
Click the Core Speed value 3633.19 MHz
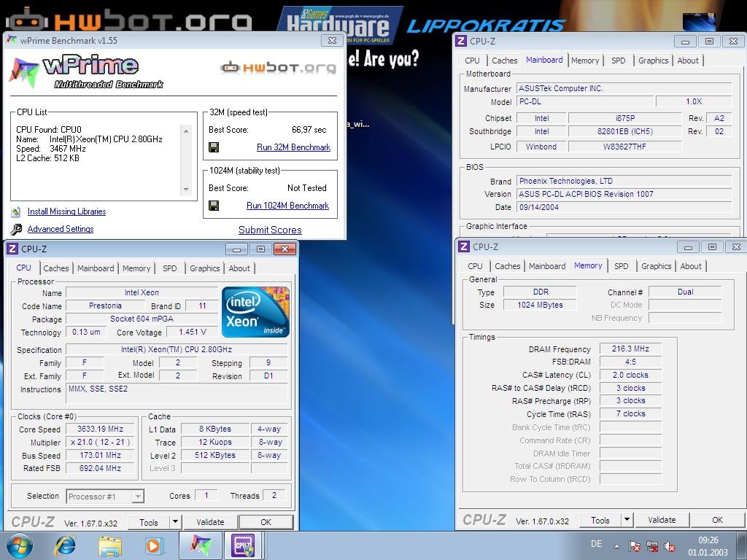coord(100,429)
